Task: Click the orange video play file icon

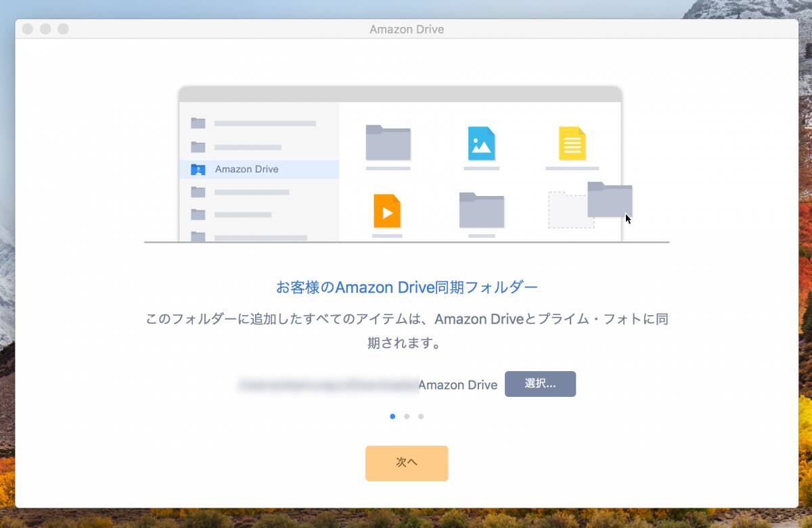Action: tap(387, 211)
